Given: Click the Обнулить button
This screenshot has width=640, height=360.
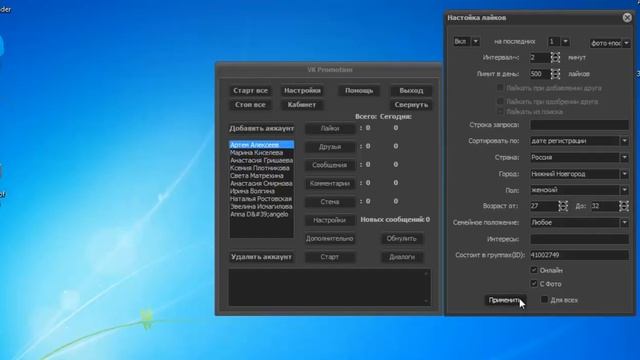Looking at the screenshot, I should pyautogui.click(x=402, y=239).
